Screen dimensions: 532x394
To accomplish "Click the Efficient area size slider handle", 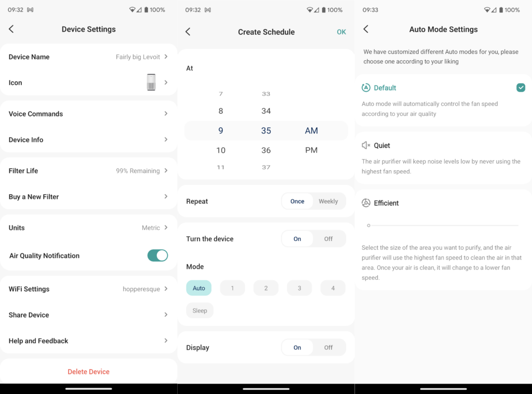I will 368,225.
